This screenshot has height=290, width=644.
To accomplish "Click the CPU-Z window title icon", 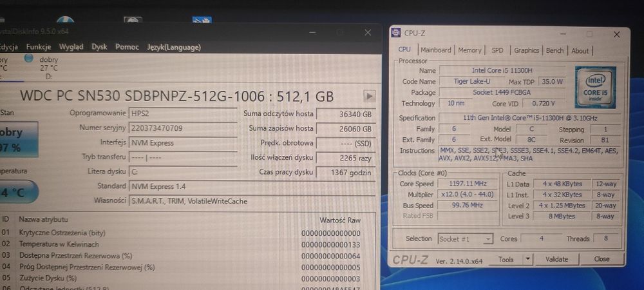I will click(x=396, y=34).
